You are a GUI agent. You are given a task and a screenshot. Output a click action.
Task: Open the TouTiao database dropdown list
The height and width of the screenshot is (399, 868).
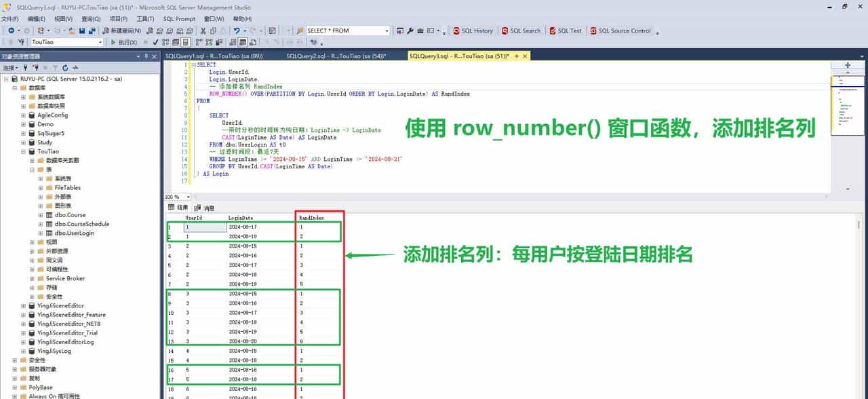(100, 41)
